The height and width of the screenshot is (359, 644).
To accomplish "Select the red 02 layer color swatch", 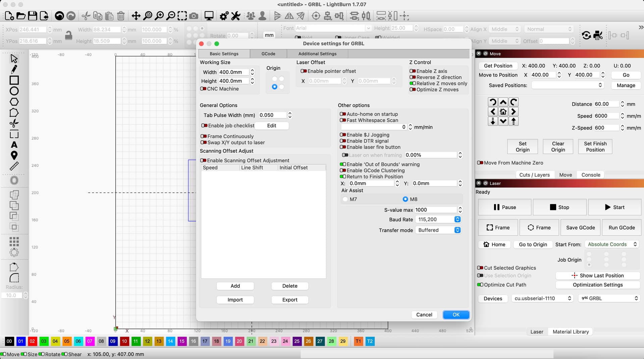I will (x=32, y=341).
